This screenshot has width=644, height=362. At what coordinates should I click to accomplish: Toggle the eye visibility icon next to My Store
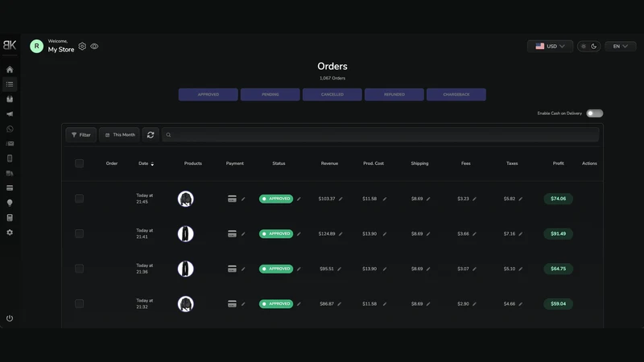[94, 47]
